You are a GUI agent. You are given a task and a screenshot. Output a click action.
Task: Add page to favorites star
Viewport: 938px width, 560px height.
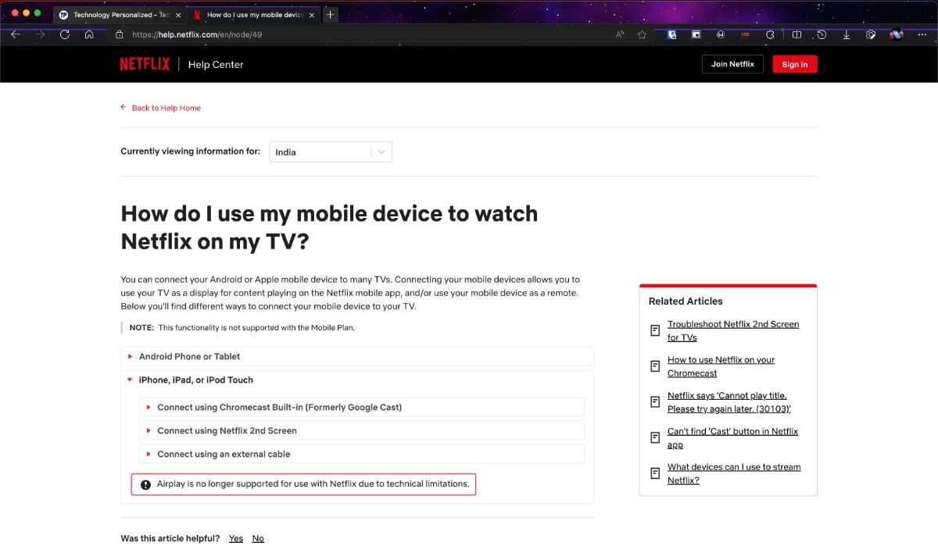[x=642, y=34]
